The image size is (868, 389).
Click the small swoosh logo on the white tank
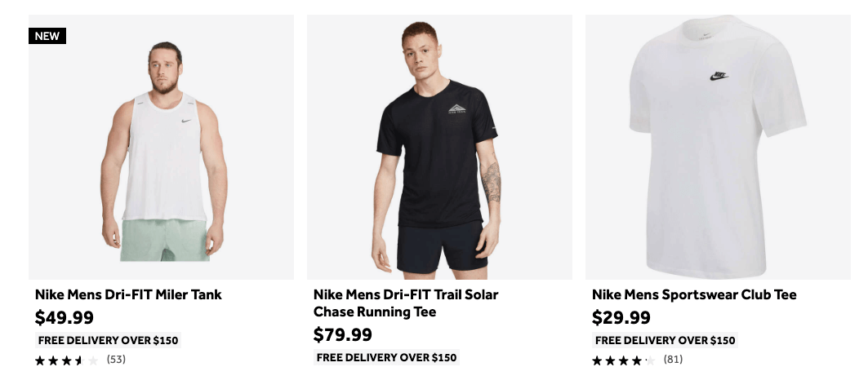[187, 122]
